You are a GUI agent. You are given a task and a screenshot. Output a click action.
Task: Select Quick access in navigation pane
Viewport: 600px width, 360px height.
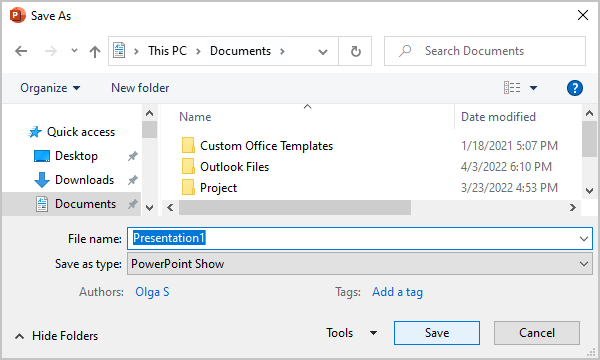[81, 132]
